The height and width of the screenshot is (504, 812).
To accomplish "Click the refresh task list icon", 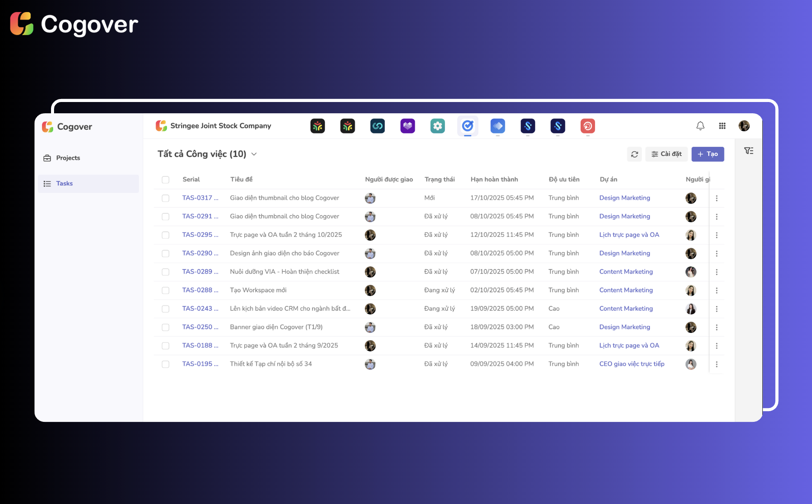I will 634,154.
